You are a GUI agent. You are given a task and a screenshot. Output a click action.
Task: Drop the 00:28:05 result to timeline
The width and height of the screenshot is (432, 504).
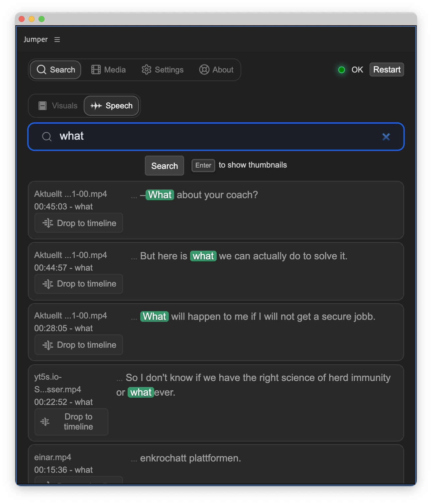click(79, 345)
